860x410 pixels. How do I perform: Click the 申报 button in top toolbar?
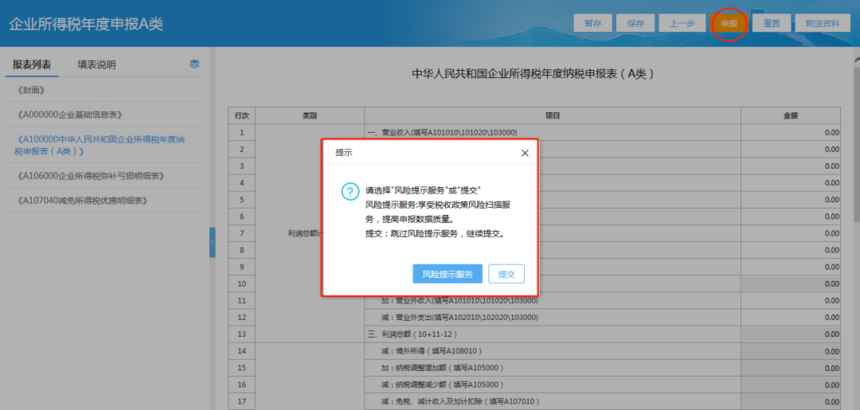pos(729,24)
